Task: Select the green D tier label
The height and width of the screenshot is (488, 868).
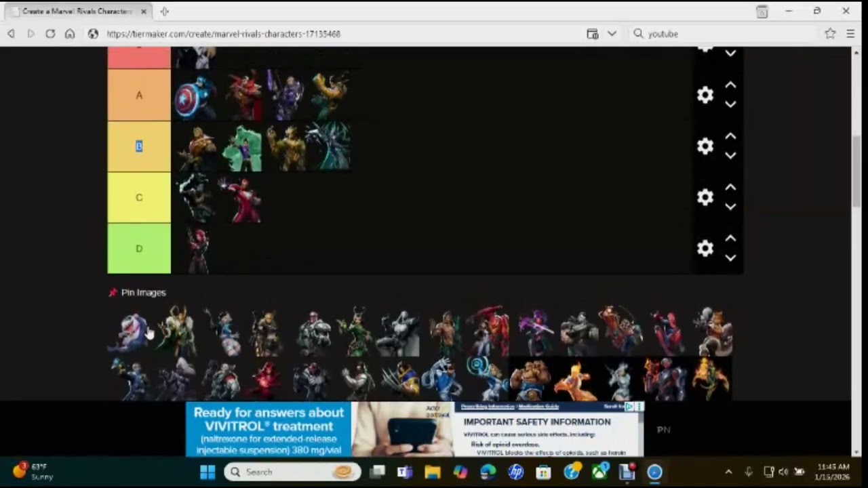Action: pos(139,248)
